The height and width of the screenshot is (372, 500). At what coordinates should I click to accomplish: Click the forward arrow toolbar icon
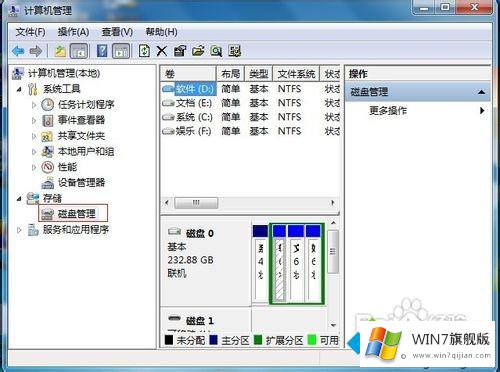36,51
